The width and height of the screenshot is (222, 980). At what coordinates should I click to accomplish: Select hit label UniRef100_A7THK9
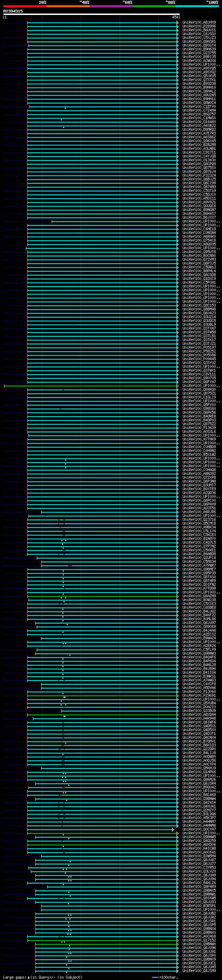point(199,439)
